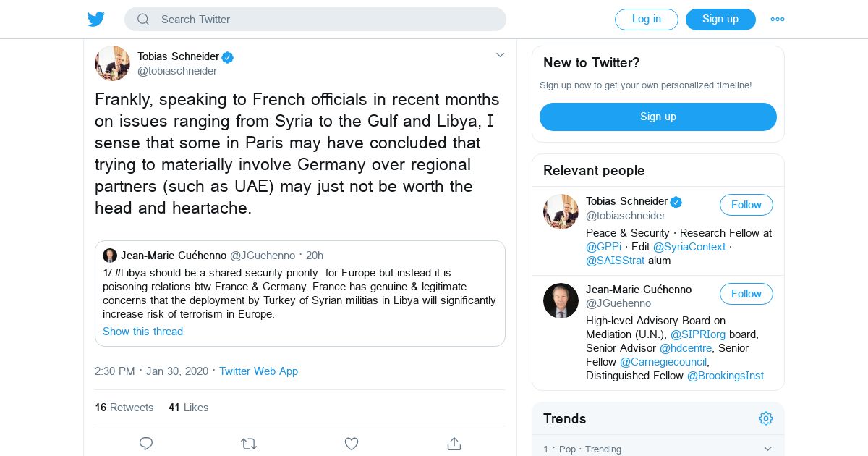Follow Tobias Schneider in Relevant people

pos(746,205)
